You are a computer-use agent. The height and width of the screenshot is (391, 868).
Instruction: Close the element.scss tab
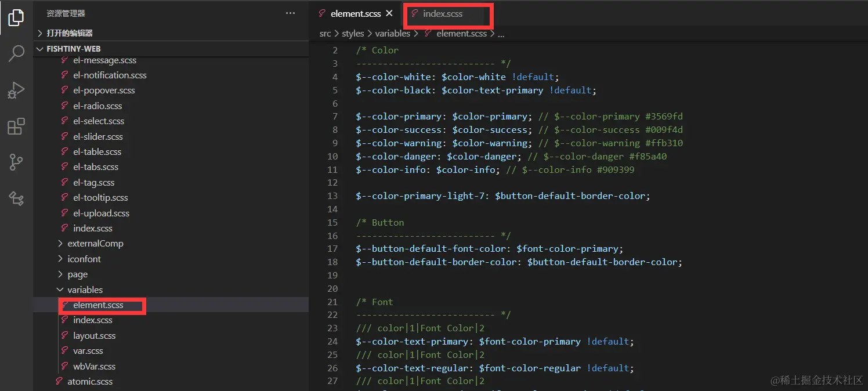pyautogui.click(x=389, y=13)
